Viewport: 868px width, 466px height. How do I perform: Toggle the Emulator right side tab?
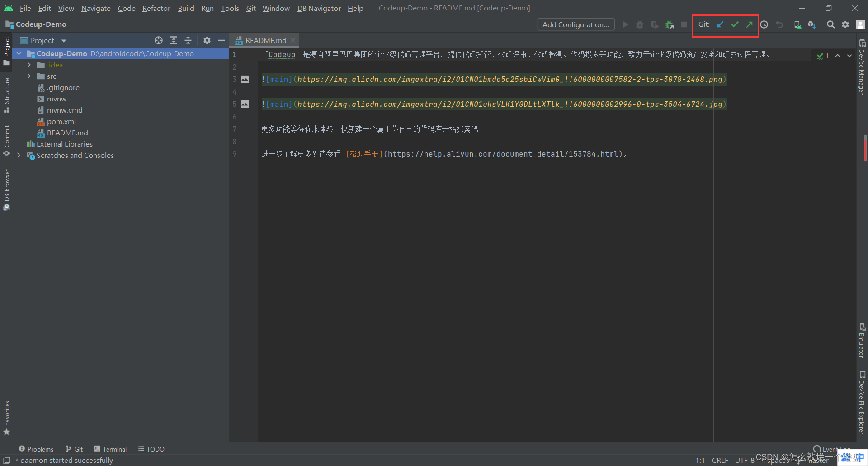(x=862, y=340)
